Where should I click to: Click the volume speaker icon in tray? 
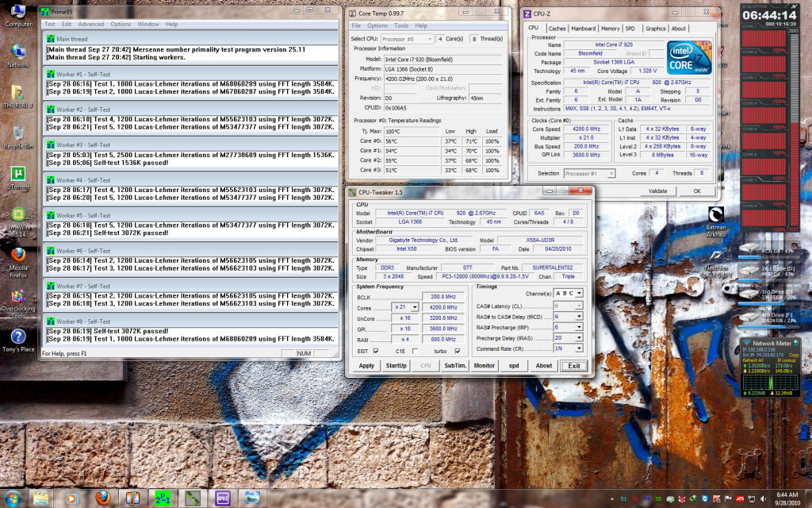click(763, 499)
